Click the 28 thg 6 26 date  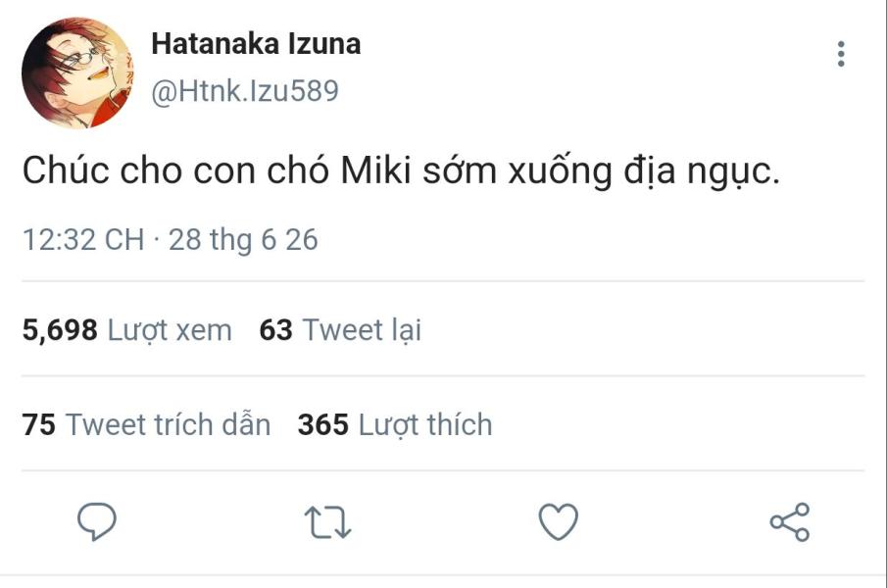click(x=243, y=240)
